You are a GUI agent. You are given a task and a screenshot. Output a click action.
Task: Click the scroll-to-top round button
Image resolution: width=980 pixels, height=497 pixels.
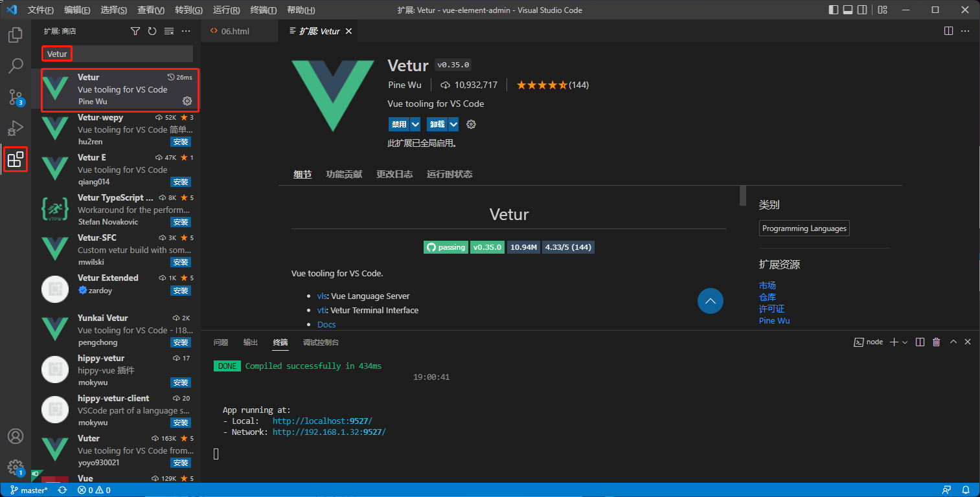[711, 301]
